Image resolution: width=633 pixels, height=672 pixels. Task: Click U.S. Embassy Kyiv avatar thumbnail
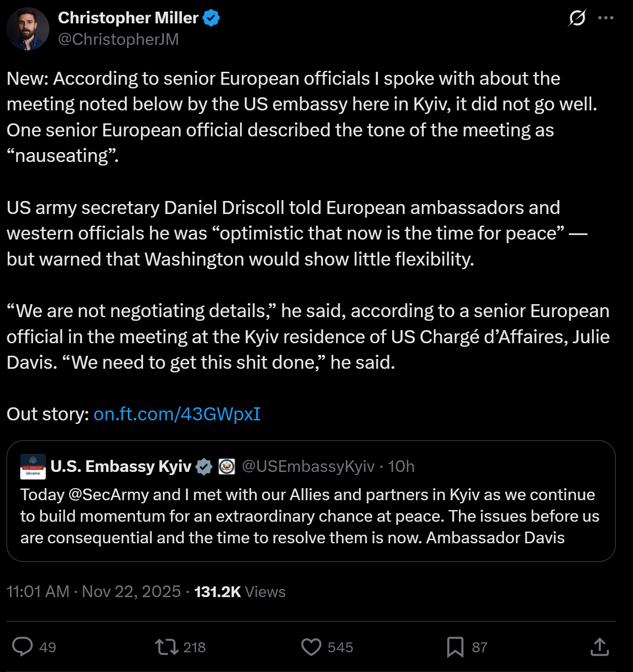pos(33,467)
